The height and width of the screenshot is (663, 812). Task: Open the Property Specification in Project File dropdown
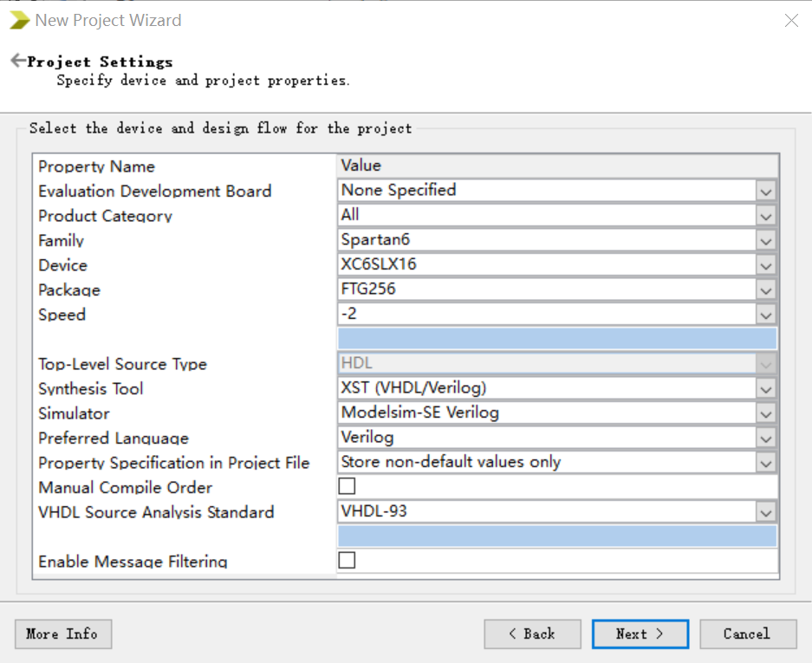tap(766, 463)
